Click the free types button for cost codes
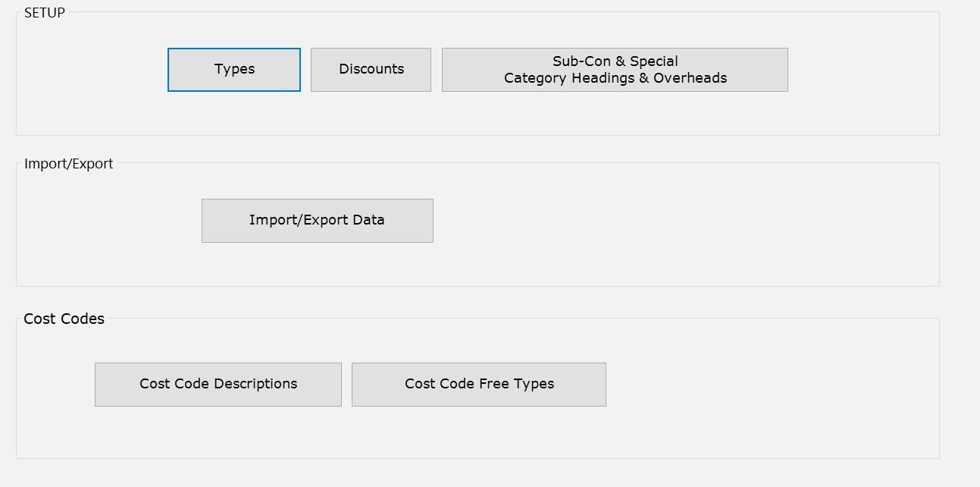The image size is (980, 487). click(x=478, y=384)
